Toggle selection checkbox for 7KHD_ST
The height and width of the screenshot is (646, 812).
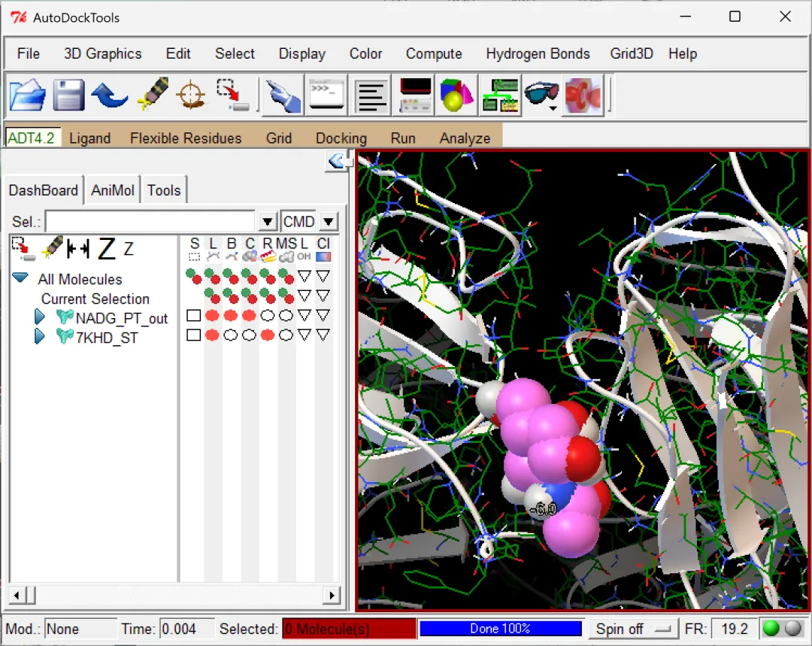(194, 335)
